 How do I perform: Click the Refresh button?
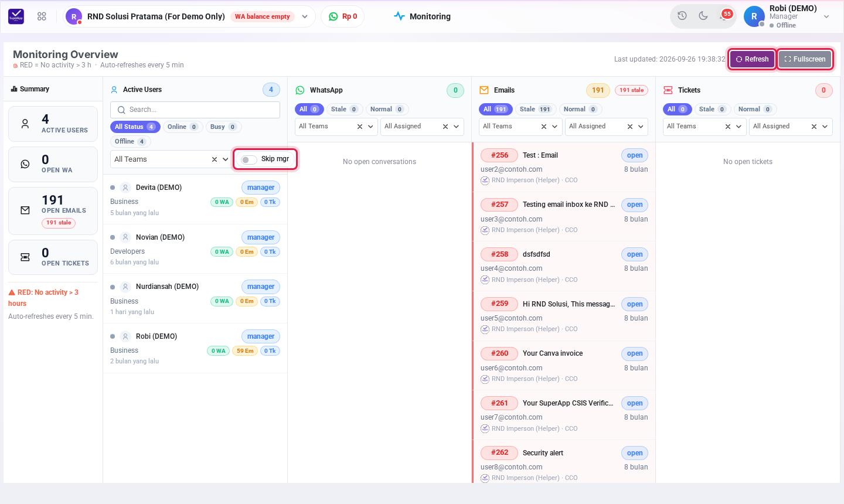753,59
